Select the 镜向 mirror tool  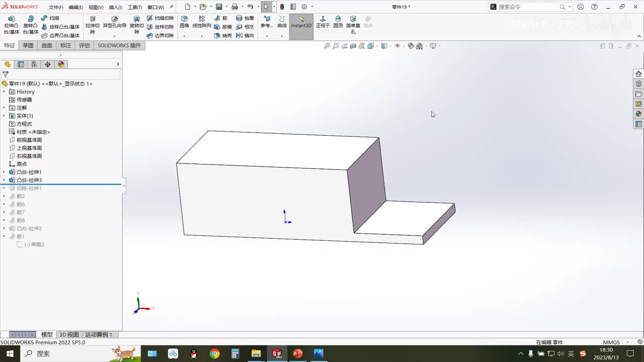(x=245, y=36)
